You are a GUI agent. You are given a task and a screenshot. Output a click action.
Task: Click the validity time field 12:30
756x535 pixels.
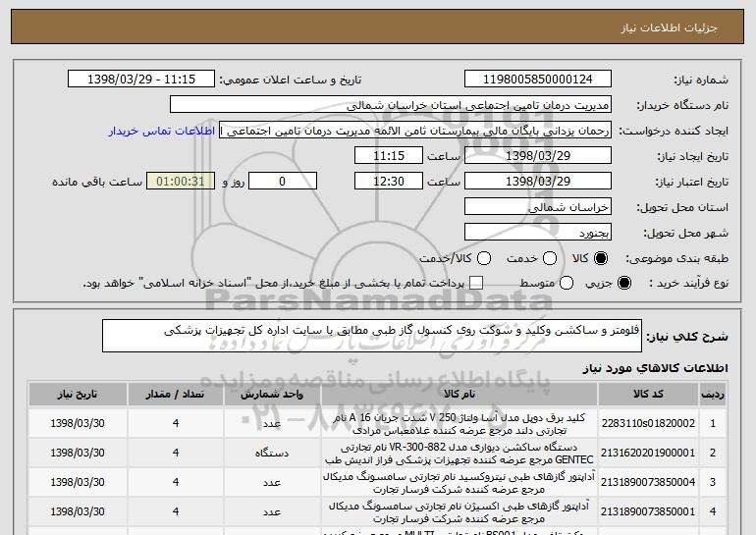click(x=389, y=182)
